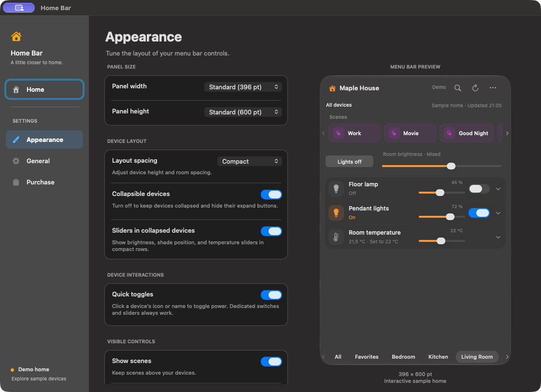Screen dimensions: 541x392
Task: Open search in the menu bar preview
Action: [457, 88]
